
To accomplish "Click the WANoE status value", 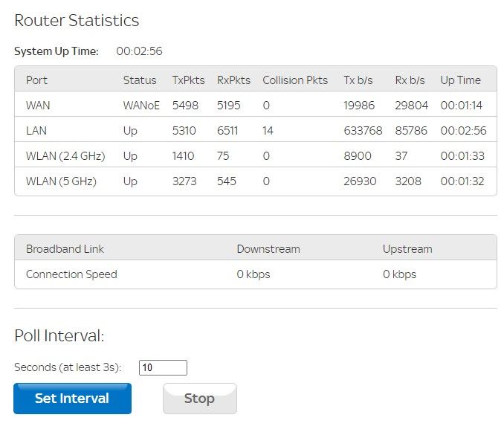I will click(x=141, y=106).
